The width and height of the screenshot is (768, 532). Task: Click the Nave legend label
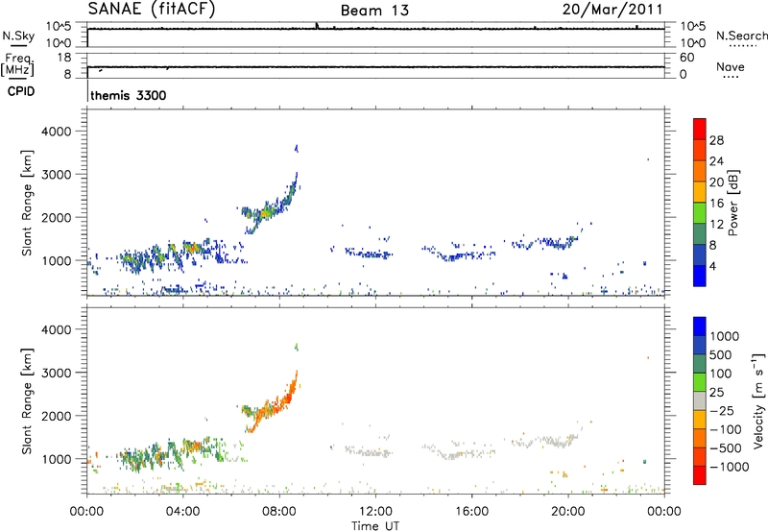pos(731,66)
